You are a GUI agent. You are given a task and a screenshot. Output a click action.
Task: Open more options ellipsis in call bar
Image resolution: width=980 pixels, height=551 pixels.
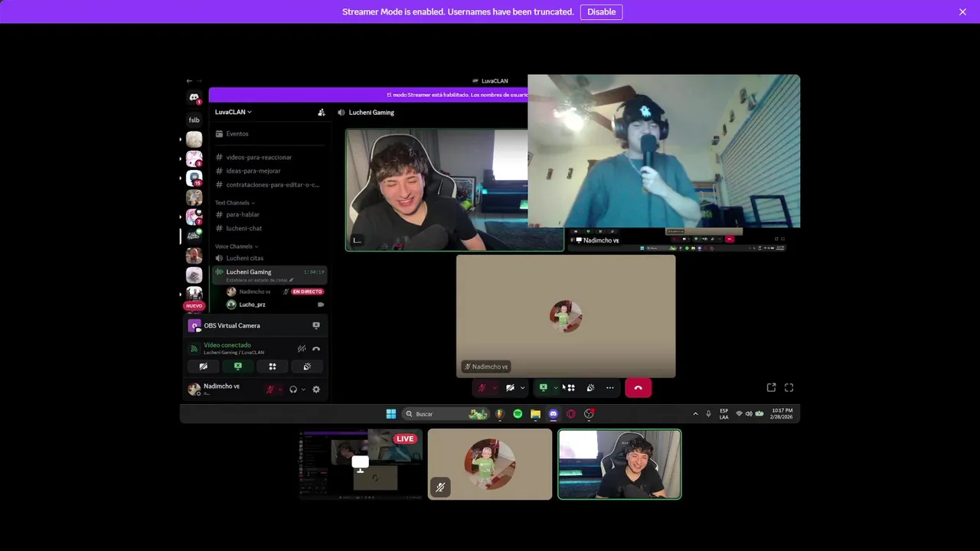(610, 388)
